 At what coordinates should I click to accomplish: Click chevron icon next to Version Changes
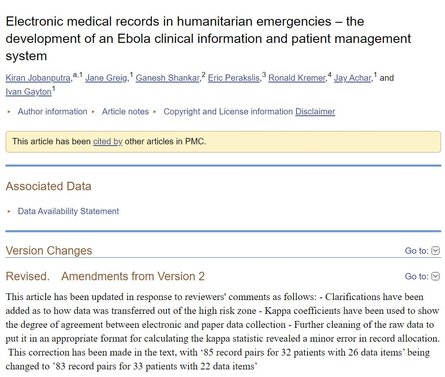[x=436, y=251]
